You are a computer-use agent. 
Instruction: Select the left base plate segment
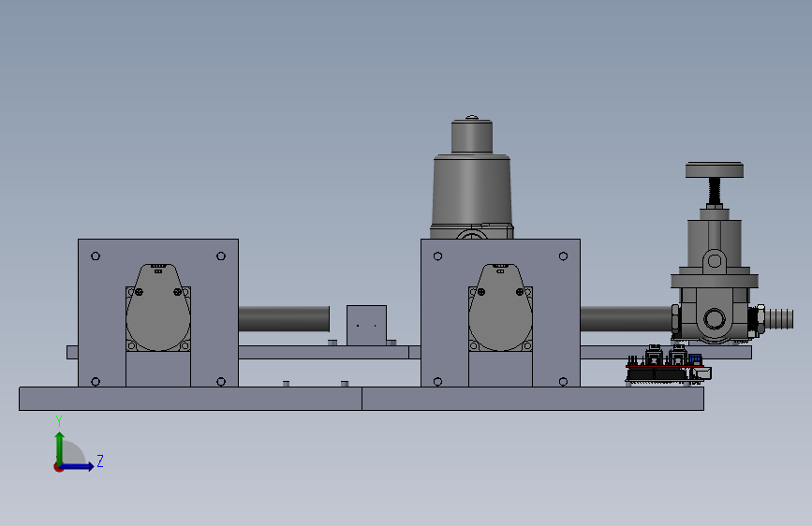tap(190, 399)
